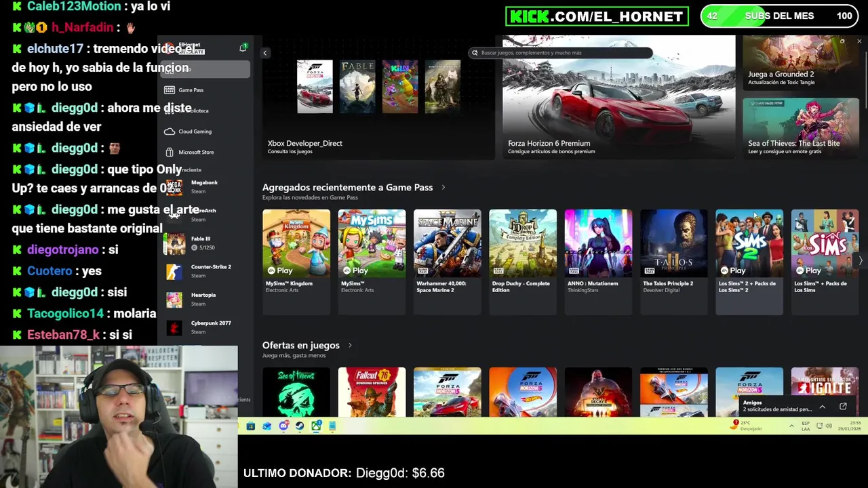Open ANNO: Mutationem card
The height and width of the screenshot is (488, 868).
pos(598,262)
